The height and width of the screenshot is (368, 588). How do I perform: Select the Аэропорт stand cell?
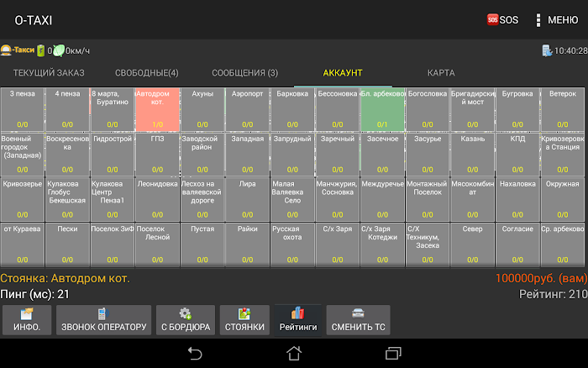(248, 109)
